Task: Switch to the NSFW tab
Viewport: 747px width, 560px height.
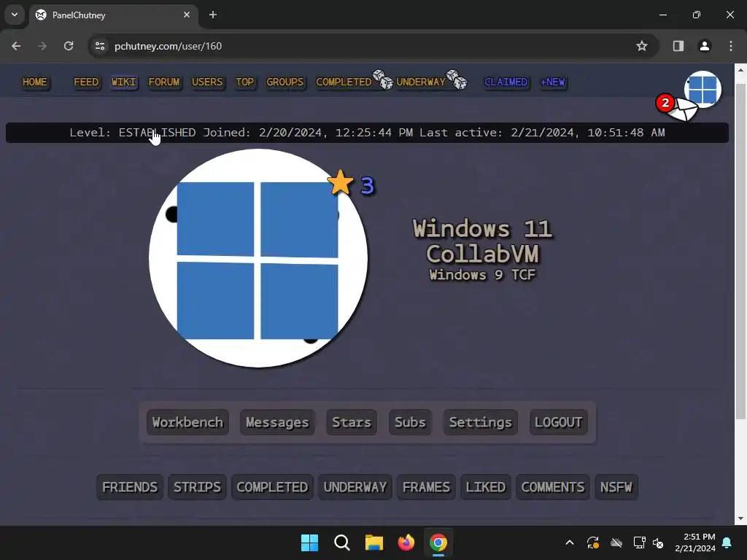Action: pos(616,487)
